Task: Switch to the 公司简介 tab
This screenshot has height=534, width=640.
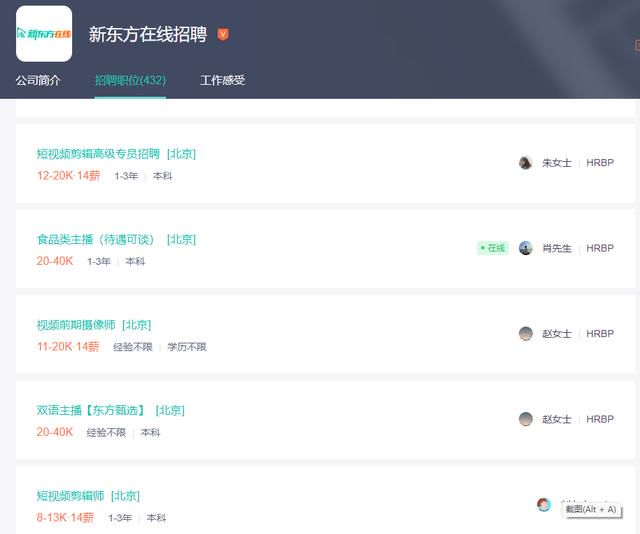Action: coord(38,80)
